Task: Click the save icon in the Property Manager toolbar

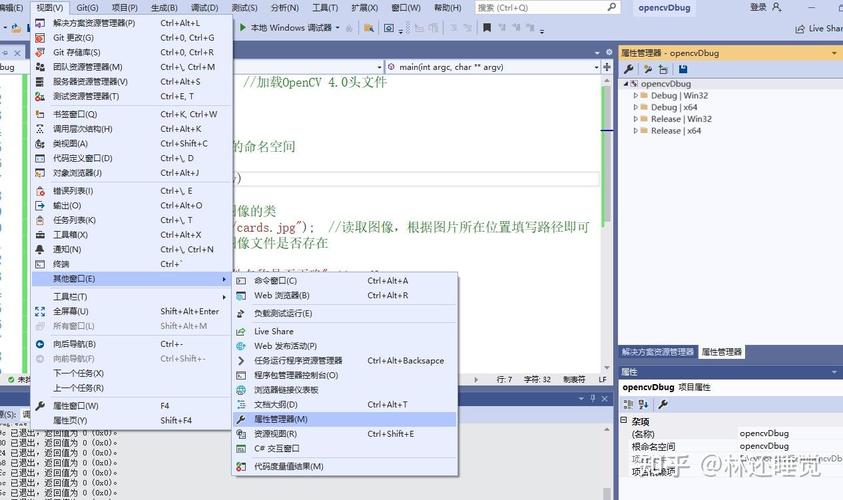Action: pyautogui.click(x=683, y=69)
